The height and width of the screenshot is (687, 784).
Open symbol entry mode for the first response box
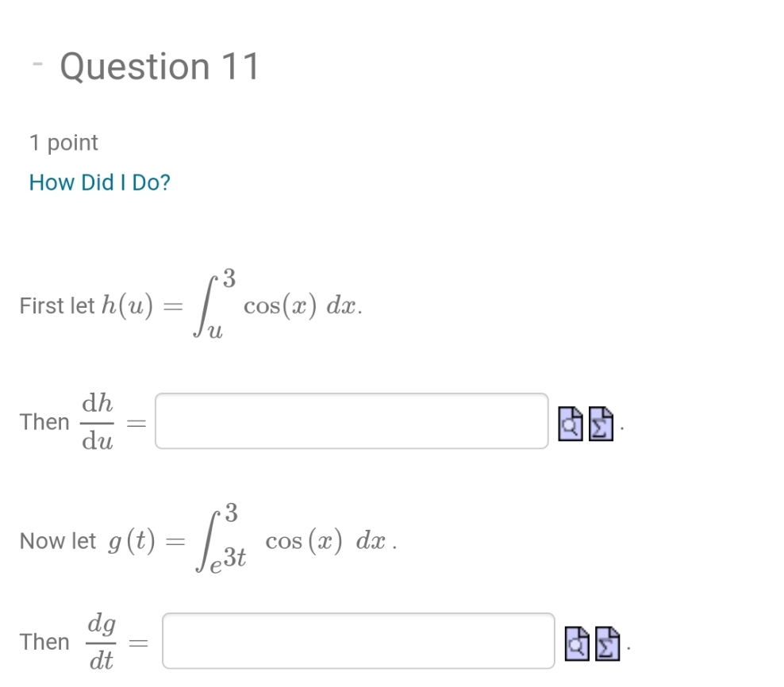click(601, 425)
